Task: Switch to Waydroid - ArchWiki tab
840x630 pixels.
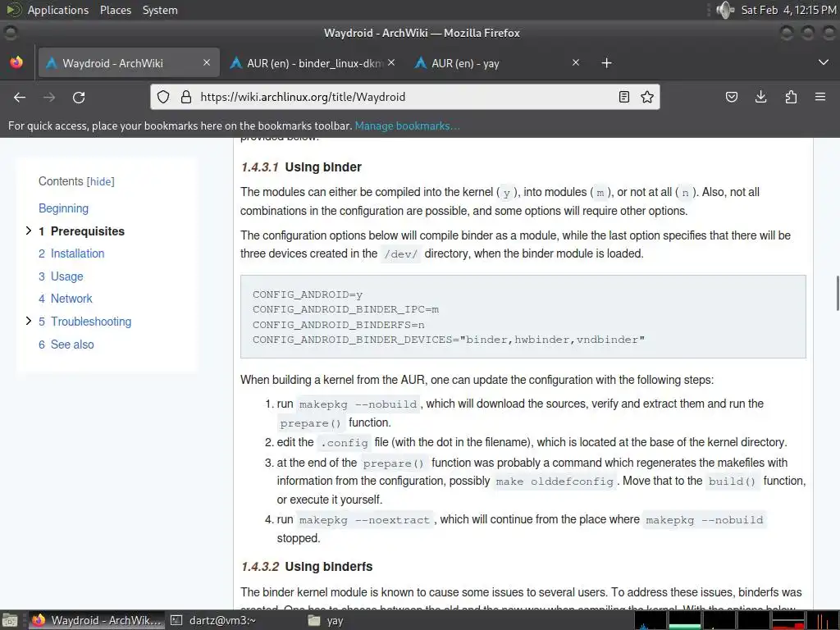Action: (x=129, y=63)
